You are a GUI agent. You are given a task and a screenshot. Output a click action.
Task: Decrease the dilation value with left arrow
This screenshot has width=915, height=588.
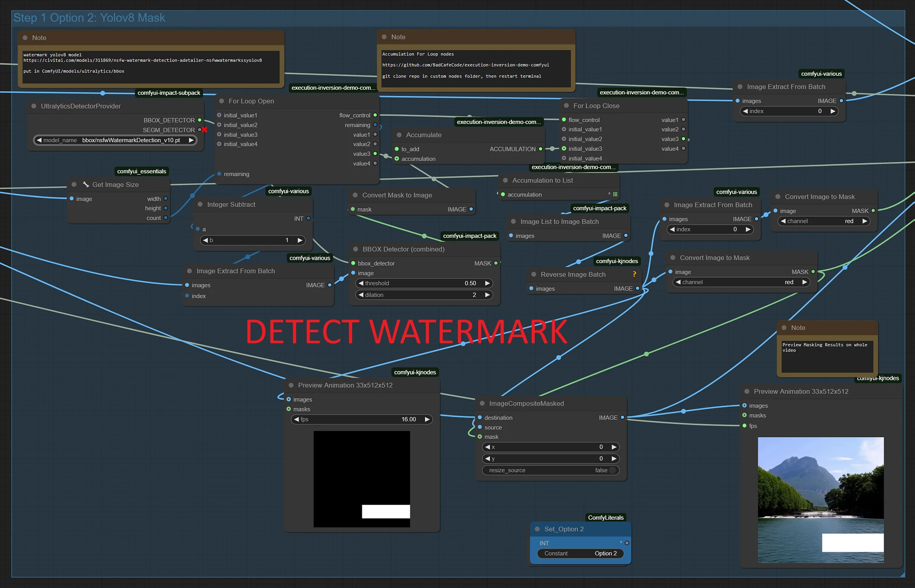(361, 295)
